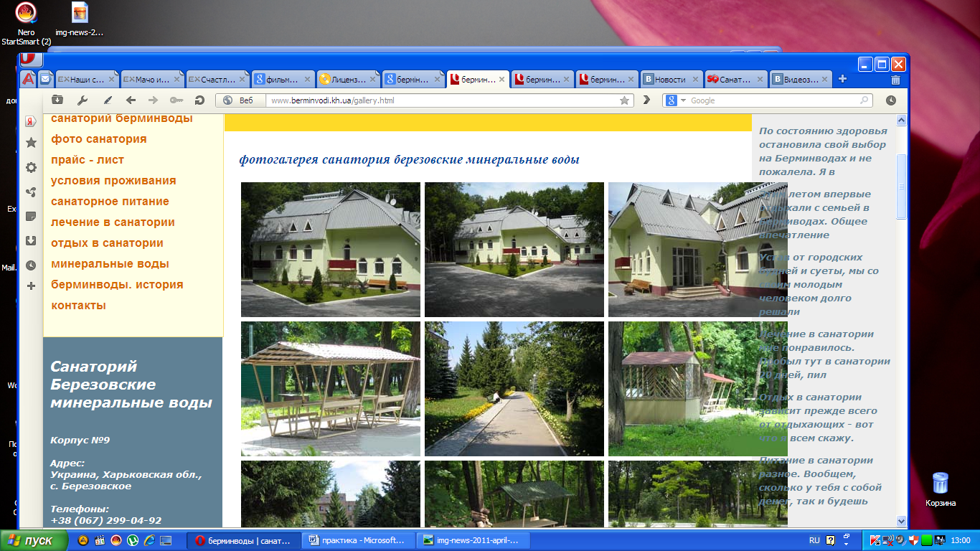Switch to практика - Microsoft taskbar window
The image size is (980, 551).
(x=359, y=540)
